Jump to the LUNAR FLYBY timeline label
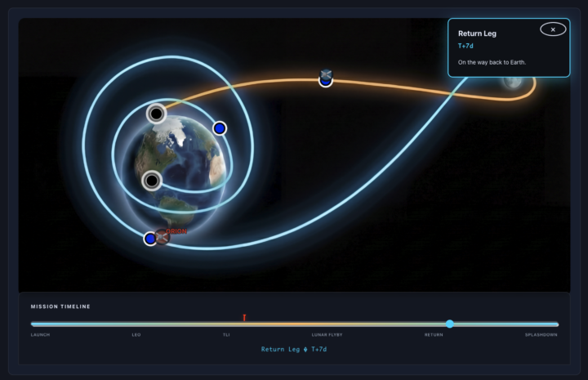 click(327, 334)
